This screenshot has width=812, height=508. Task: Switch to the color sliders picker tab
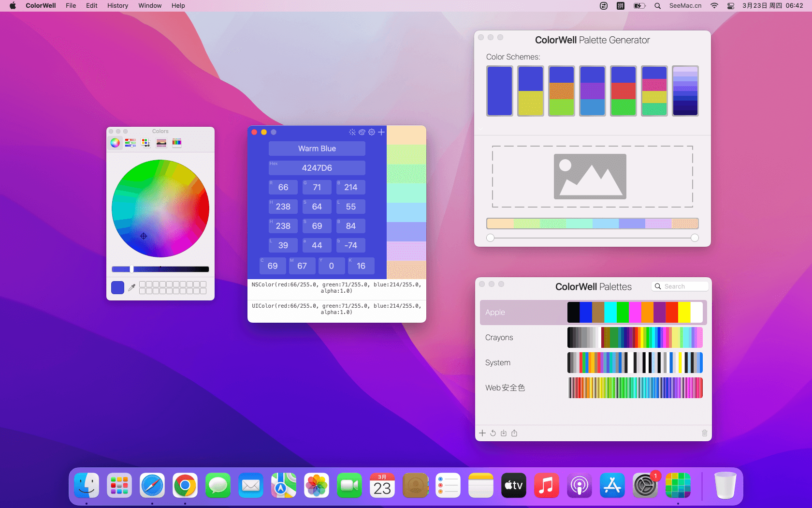(x=130, y=143)
